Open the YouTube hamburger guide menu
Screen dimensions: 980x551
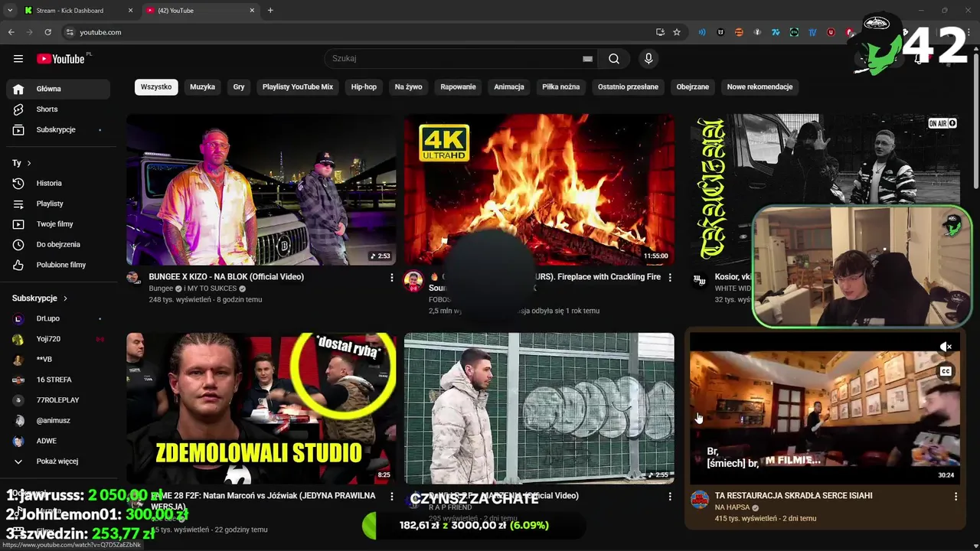[x=18, y=59]
